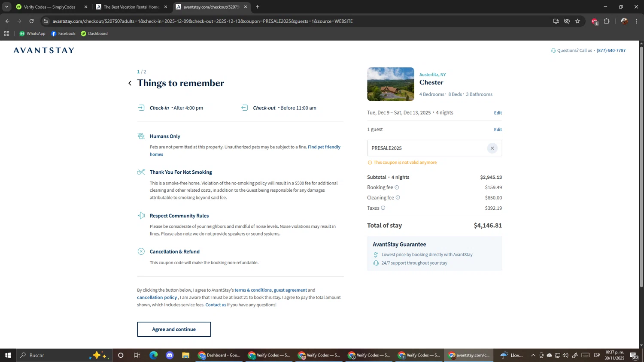This screenshot has width=644, height=362.
Task: Click the page vertical scrollbar
Action: (641, 167)
